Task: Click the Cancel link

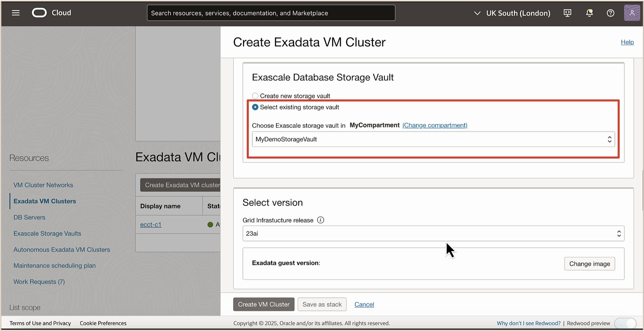Action: point(364,304)
